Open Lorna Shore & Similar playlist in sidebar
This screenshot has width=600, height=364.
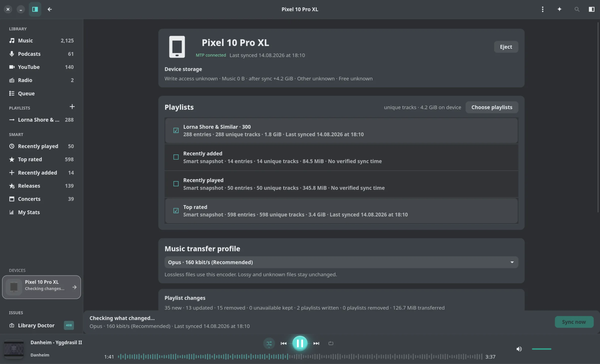pos(41,120)
